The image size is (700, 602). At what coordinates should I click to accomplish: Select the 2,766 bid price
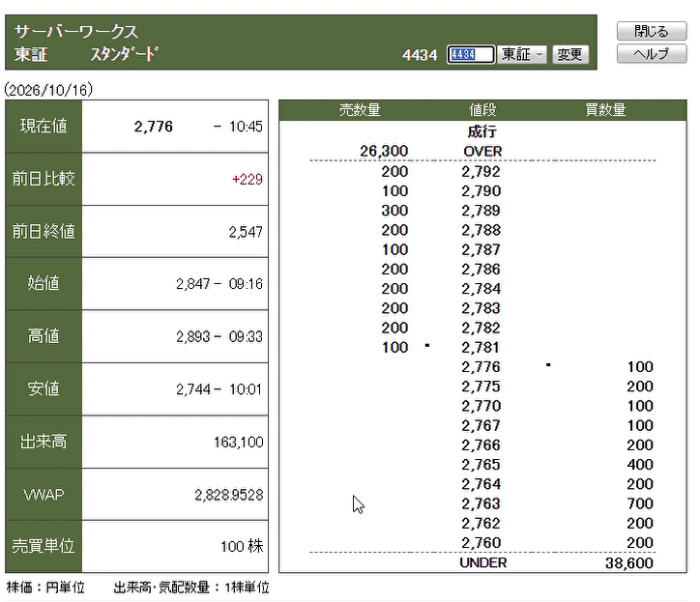[x=481, y=445]
